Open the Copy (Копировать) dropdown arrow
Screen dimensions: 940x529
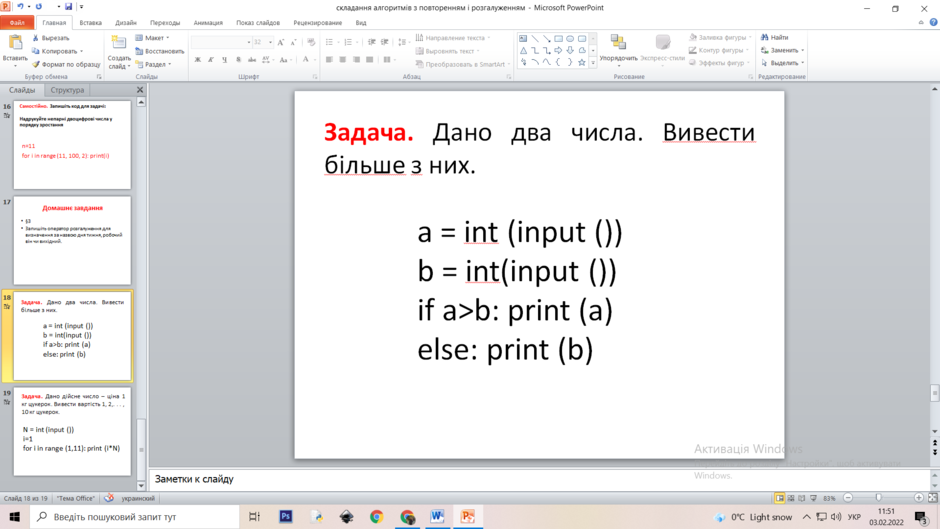coord(82,51)
